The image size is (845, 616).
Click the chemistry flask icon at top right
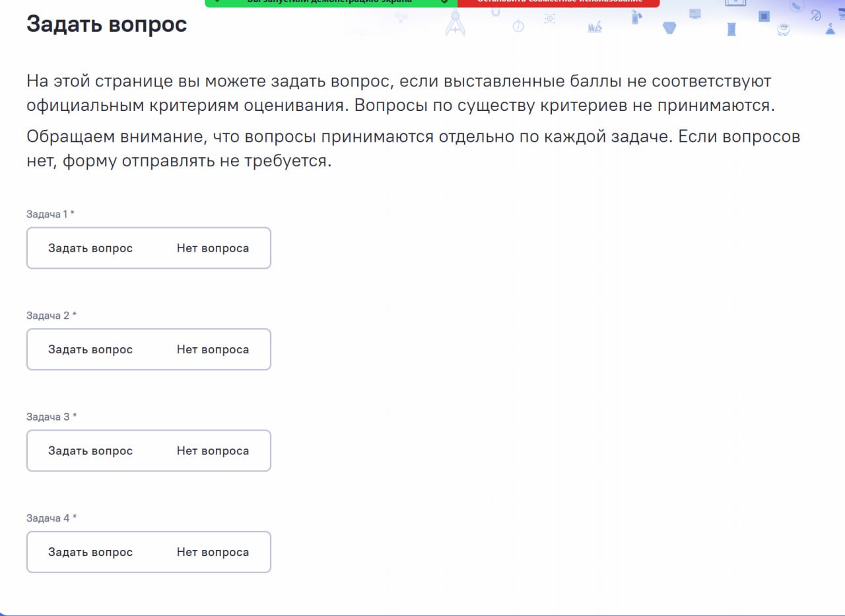pyautogui.click(x=830, y=28)
